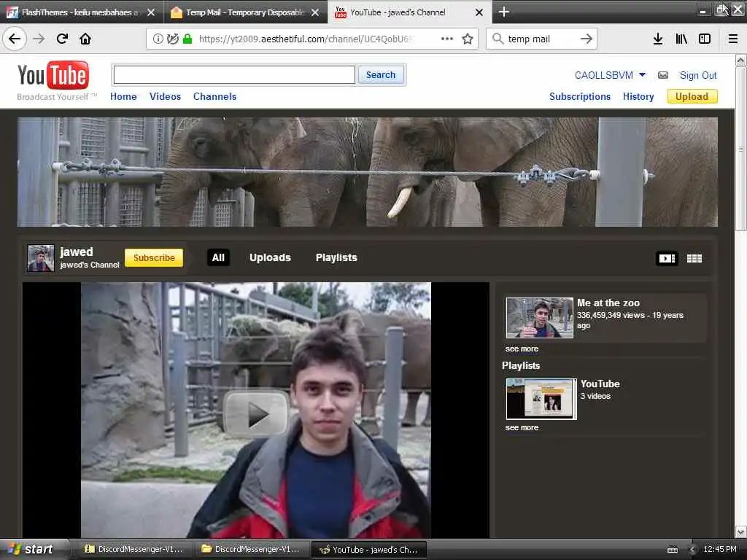Expand the CAOLLSBVM account dropdown
Viewport: 747px width, 560px height.
[x=642, y=75]
